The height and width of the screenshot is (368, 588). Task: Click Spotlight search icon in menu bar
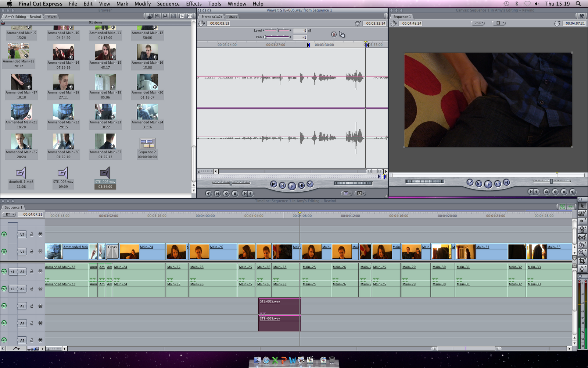[578, 4]
